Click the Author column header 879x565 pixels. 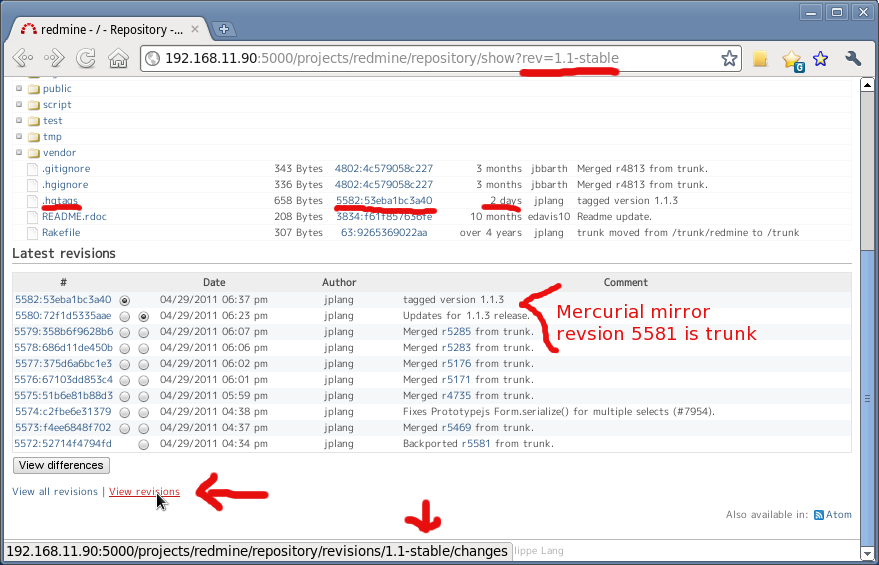(339, 282)
